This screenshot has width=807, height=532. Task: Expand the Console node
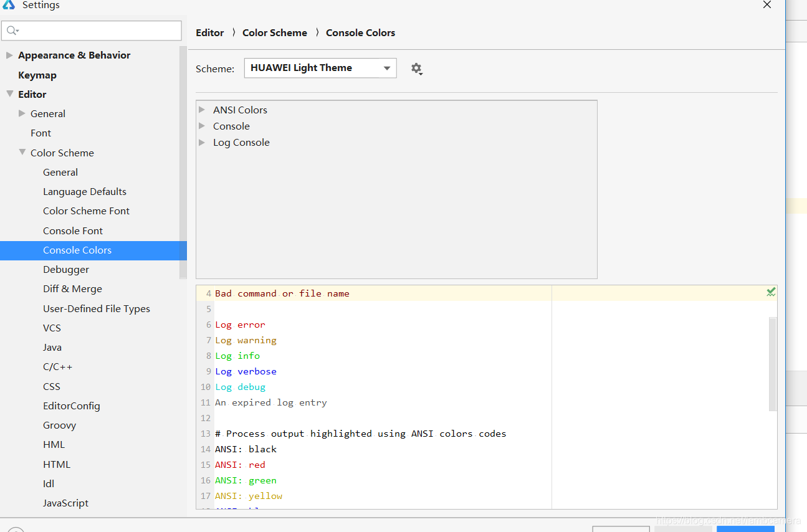pos(202,126)
